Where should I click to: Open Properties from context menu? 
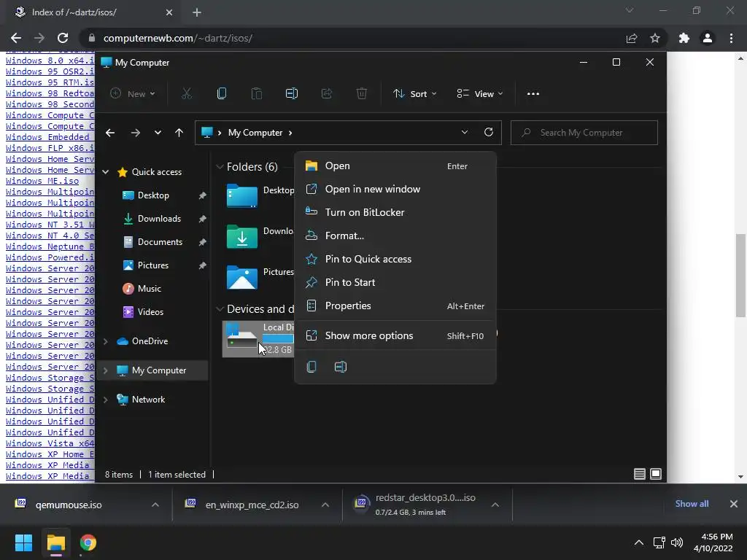(x=395, y=306)
